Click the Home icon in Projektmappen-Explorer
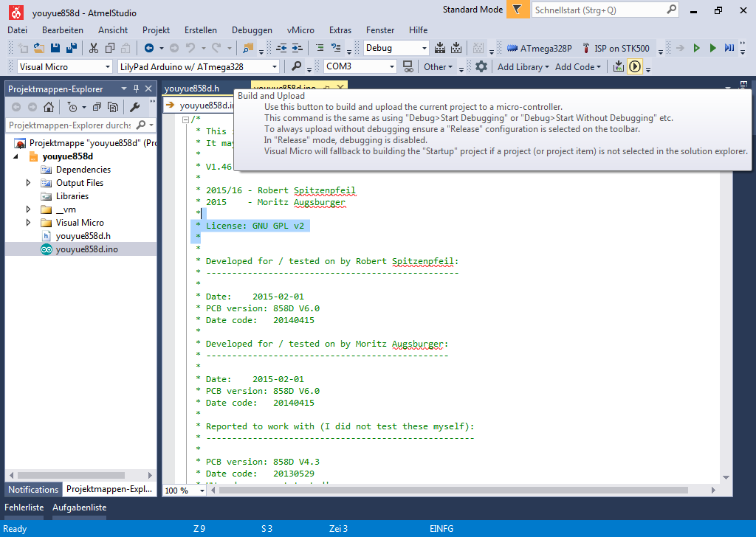This screenshot has height=537, width=756. click(x=48, y=107)
